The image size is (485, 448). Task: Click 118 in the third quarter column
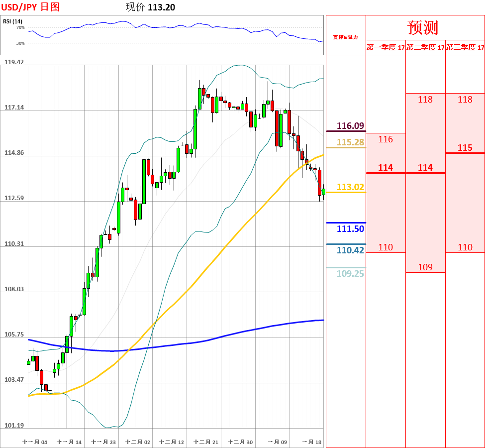[465, 100]
